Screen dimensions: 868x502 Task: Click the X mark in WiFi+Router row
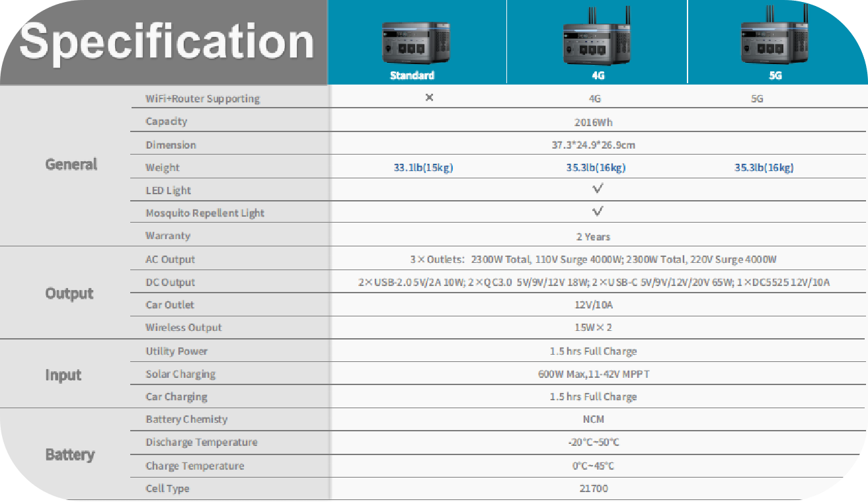coord(429,98)
